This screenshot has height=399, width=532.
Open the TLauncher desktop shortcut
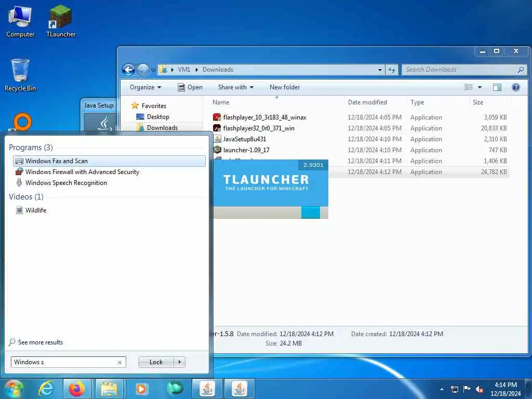click(x=61, y=21)
